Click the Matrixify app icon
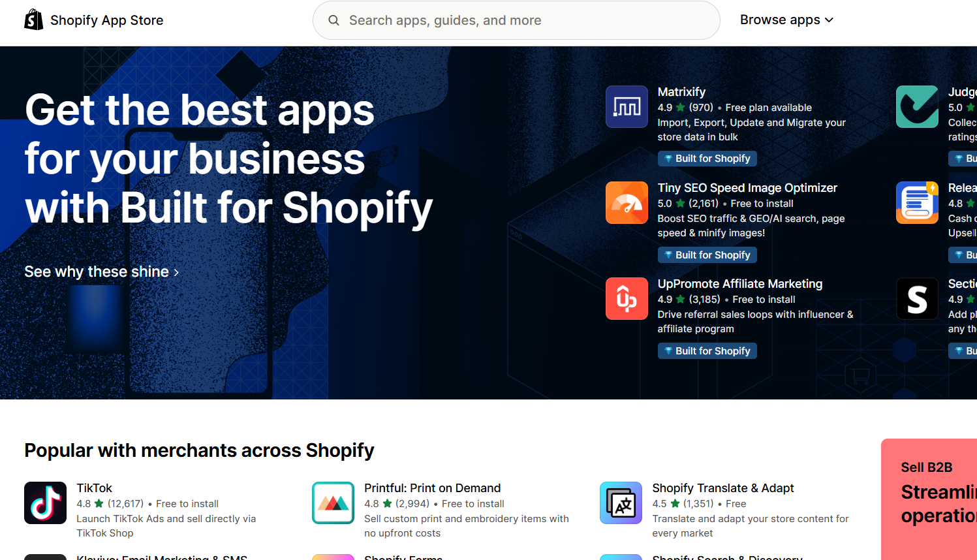Image resolution: width=977 pixels, height=560 pixels. coord(627,106)
